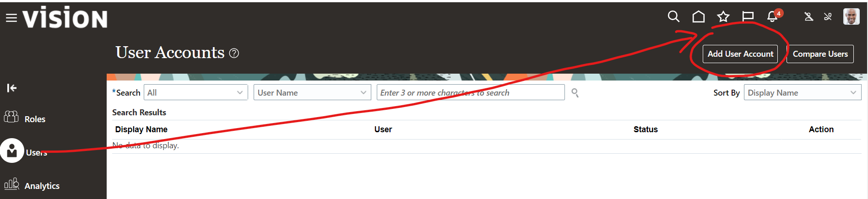Screen dimensions: 868x199
Task: Open Sort By Display Name dropdown
Action: tap(803, 92)
